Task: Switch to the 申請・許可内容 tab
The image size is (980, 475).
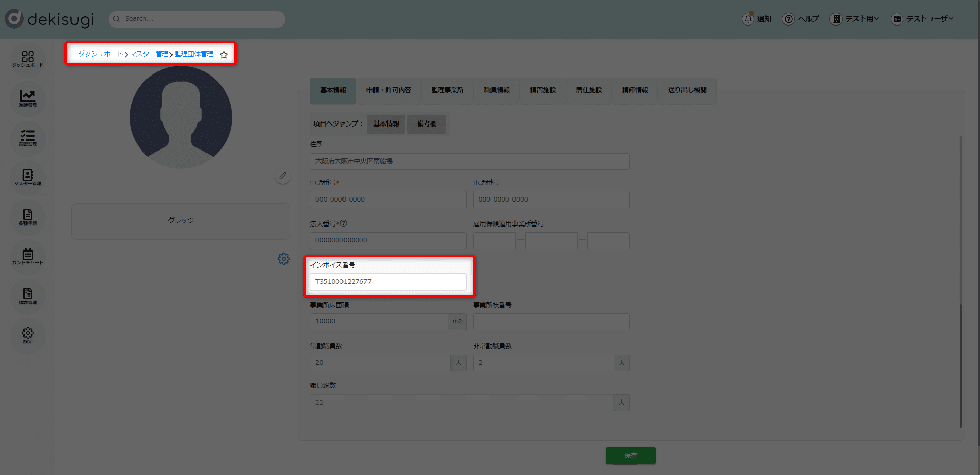Action: point(388,90)
